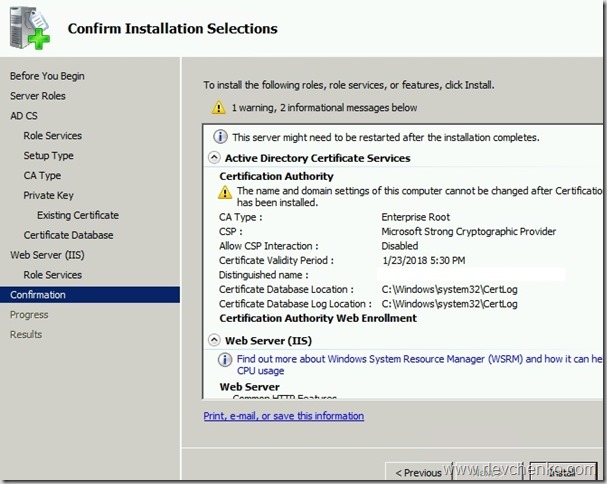
Task: Click the yellow warning icon beside '1 warning'
Action: (x=218, y=107)
